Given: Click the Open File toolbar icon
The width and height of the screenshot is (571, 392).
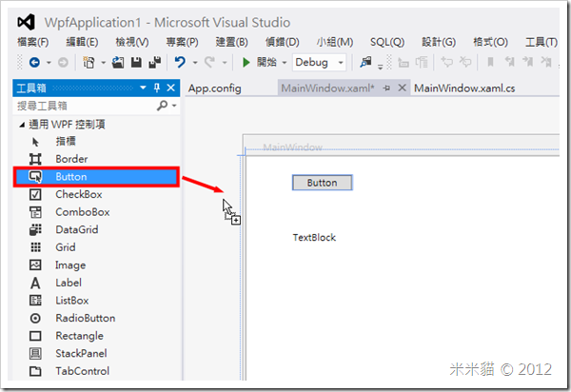Looking at the screenshot, I should click(118, 63).
